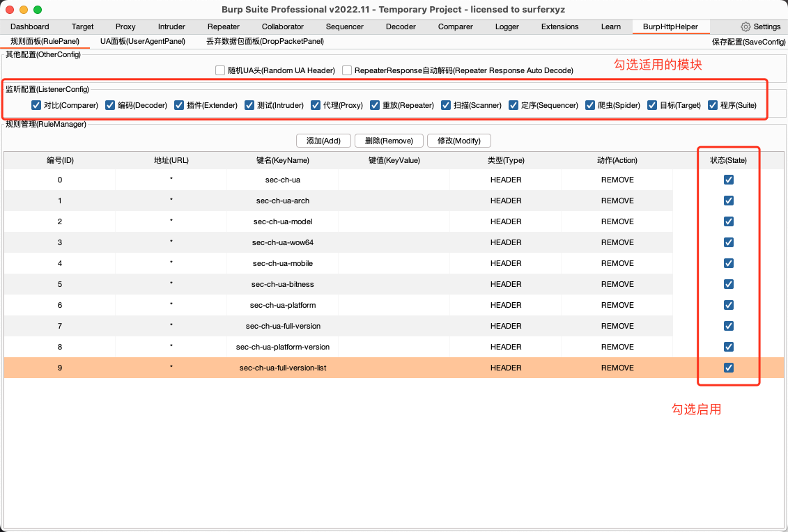Click the Remove rule button
Screen dimensions: 788x532
pos(389,141)
